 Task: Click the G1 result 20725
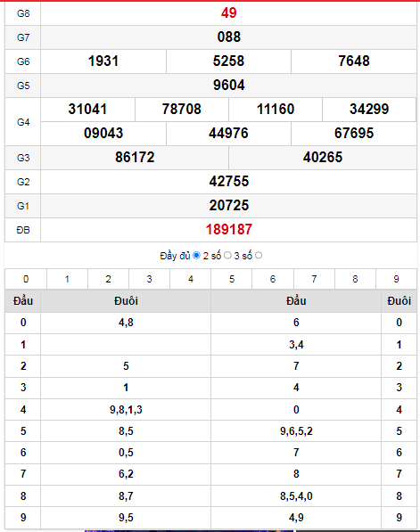coord(229,206)
